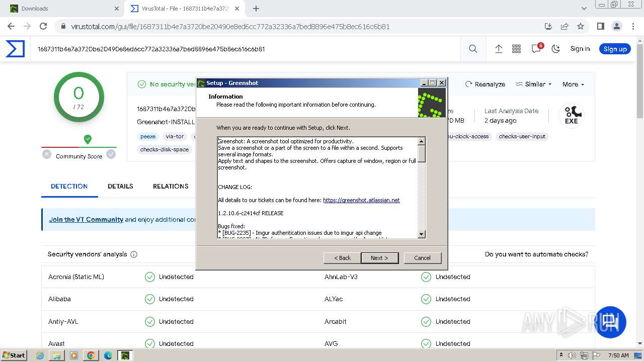Viewport: 644px width, 362px height.
Task: Bookmark this page with the star icon
Action: (581, 27)
